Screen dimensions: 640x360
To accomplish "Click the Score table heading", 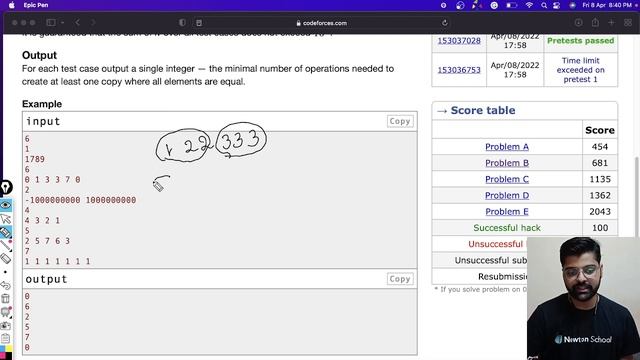I will (482, 110).
